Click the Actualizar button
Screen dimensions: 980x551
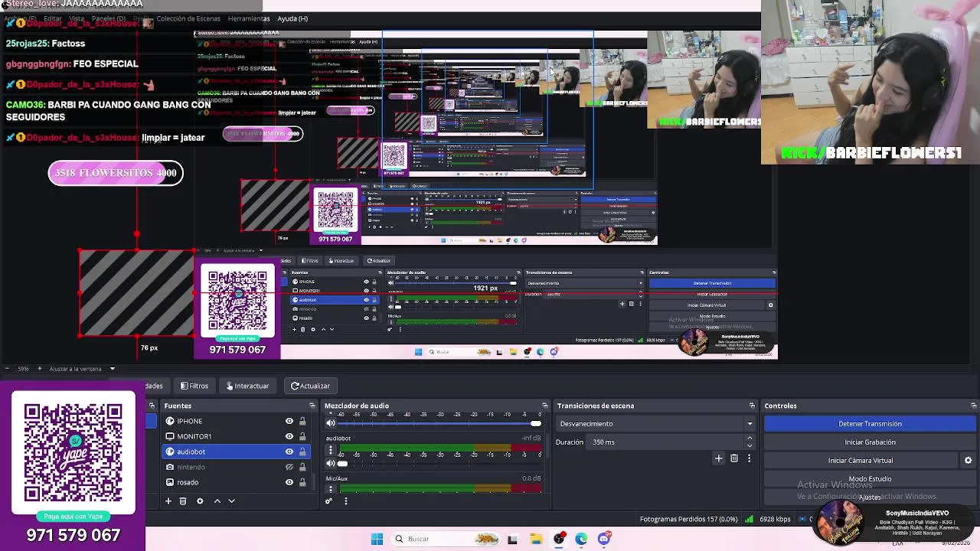tap(310, 386)
